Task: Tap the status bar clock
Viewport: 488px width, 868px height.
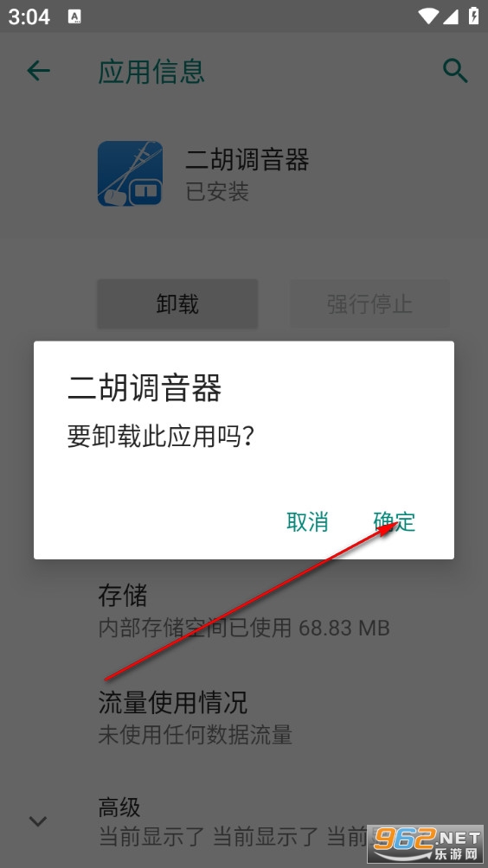Action: click(x=29, y=16)
